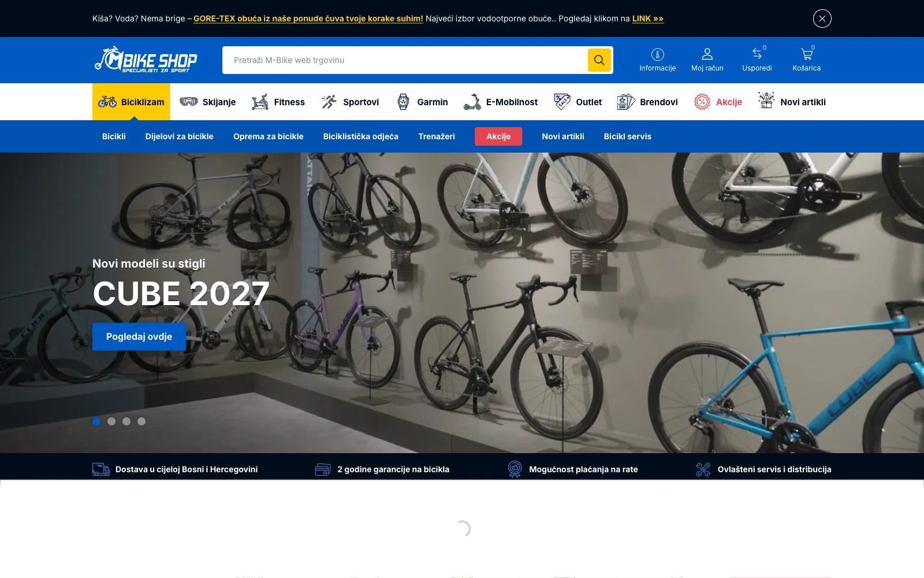Open the Fitness category
This screenshot has height=578, width=924.
pyautogui.click(x=278, y=102)
